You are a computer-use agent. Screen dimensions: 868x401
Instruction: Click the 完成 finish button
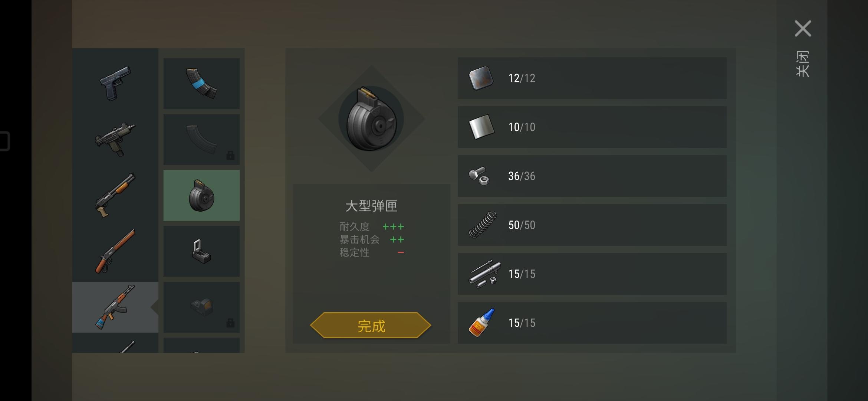(x=371, y=325)
